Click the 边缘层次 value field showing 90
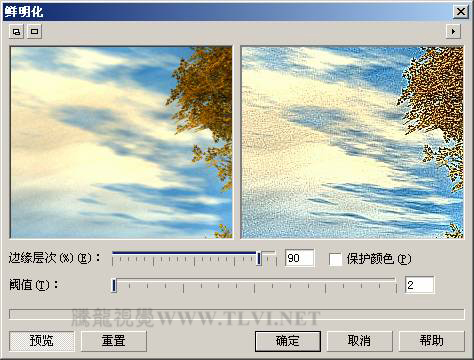The height and width of the screenshot is (360, 474). coord(299,258)
